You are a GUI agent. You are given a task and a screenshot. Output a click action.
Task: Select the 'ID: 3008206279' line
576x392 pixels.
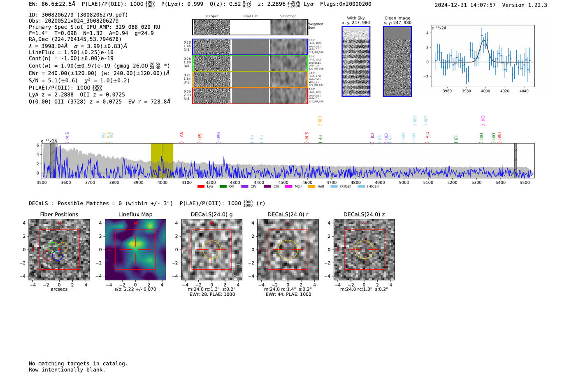pos(78,15)
